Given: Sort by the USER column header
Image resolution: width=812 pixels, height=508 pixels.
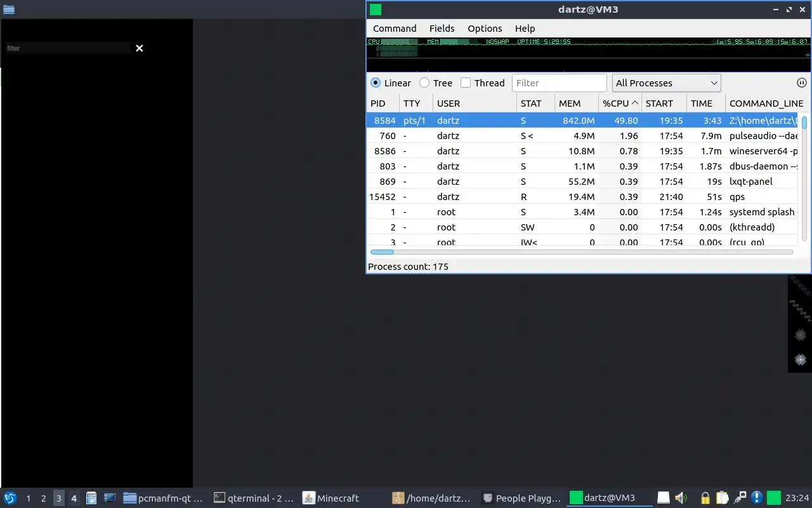Looking at the screenshot, I should coord(475,104).
